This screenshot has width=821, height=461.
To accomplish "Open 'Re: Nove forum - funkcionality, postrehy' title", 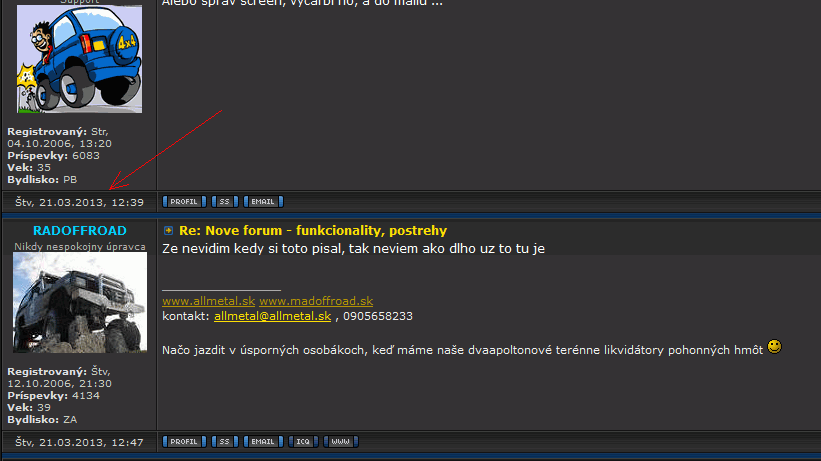I will [313, 230].
